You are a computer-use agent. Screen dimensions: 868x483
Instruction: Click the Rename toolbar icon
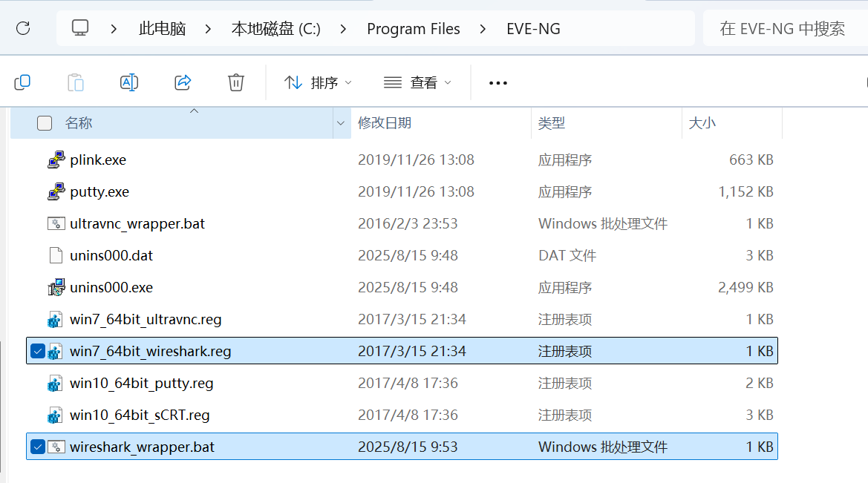(128, 82)
